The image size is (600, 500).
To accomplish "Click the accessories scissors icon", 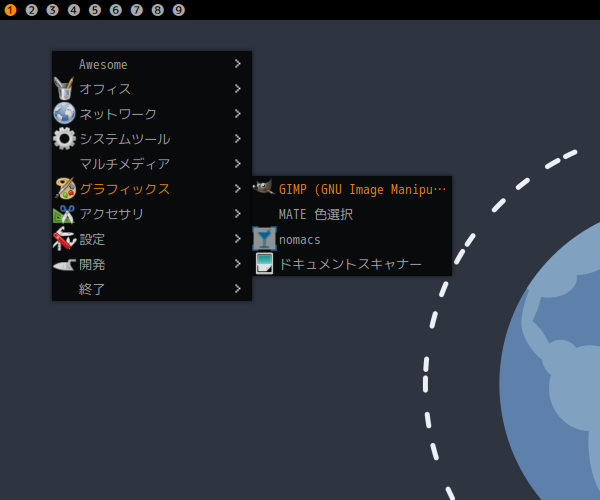I will (64, 214).
